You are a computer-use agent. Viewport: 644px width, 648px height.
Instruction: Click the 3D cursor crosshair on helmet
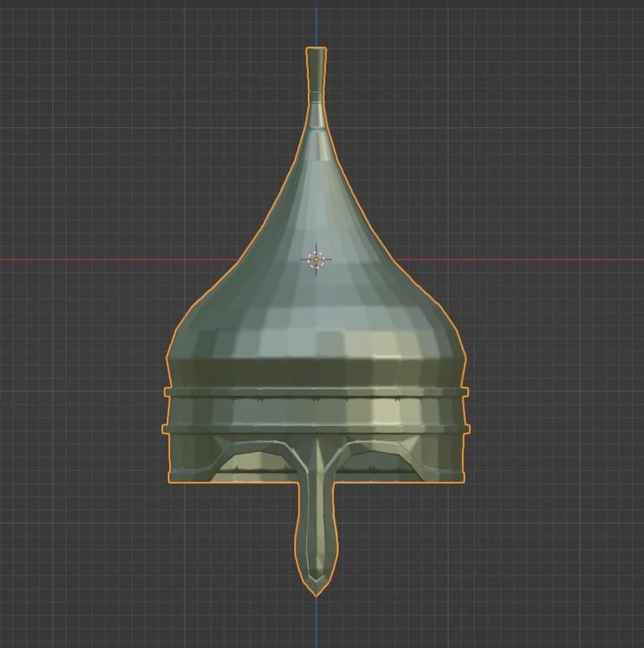(x=316, y=259)
